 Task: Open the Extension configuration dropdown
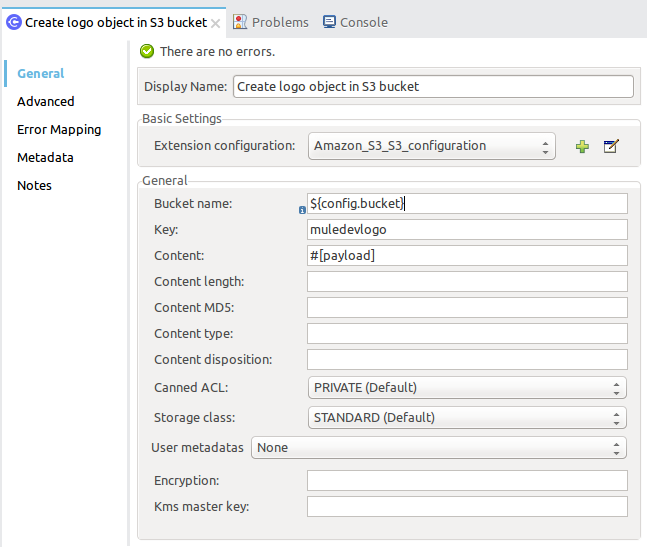(431, 146)
